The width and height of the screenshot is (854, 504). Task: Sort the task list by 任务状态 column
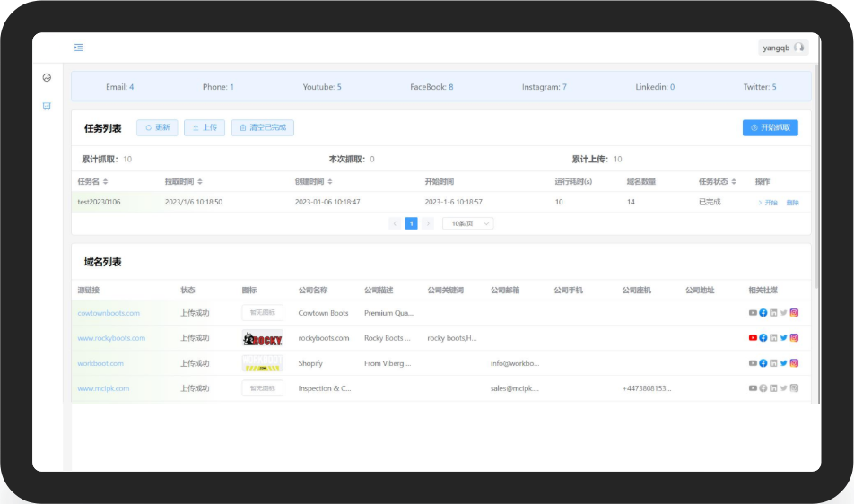coord(733,182)
